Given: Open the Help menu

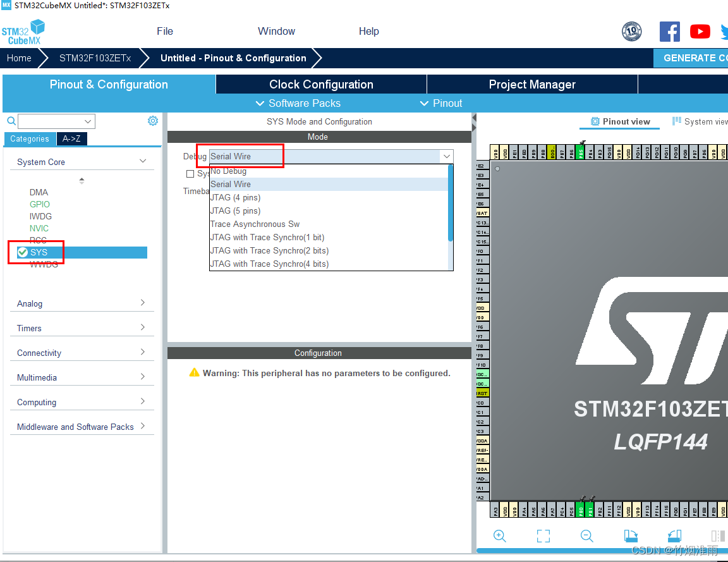Looking at the screenshot, I should pyautogui.click(x=368, y=31).
